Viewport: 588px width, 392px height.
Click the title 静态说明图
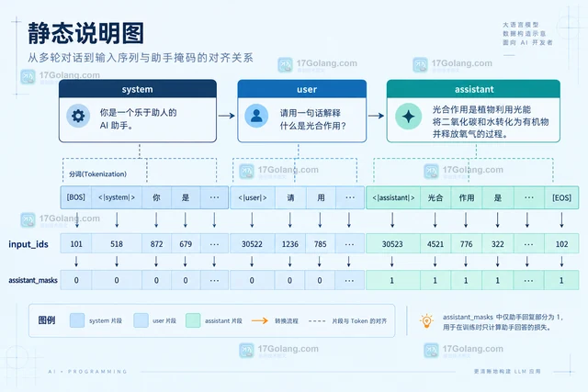point(85,33)
